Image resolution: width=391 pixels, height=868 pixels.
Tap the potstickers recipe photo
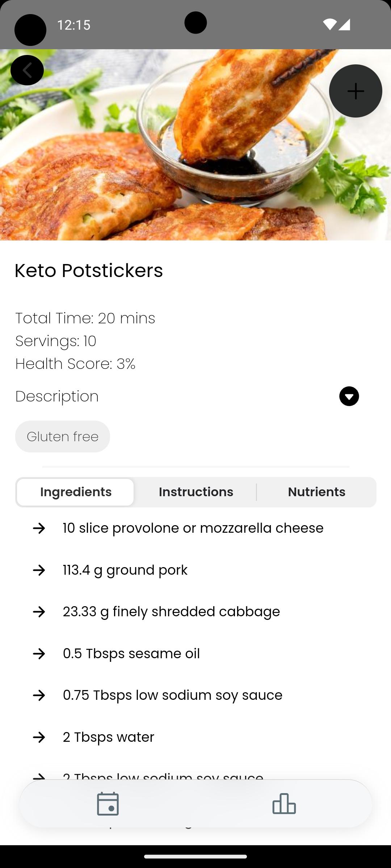click(x=195, y=145)
